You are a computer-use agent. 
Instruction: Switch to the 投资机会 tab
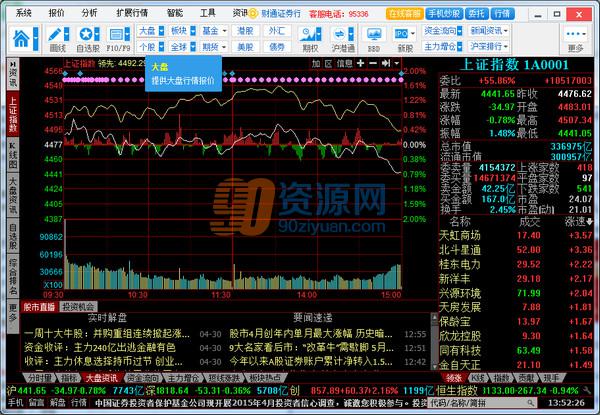pyautogui.click(x=78, y=307)
